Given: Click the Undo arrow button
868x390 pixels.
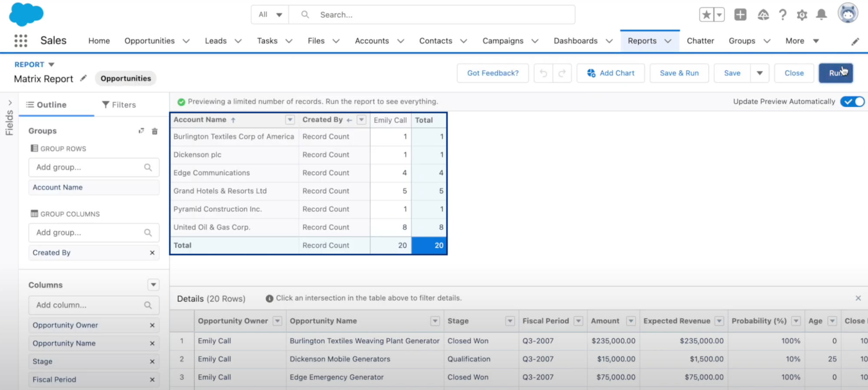Looking at the screenshot, I should [x=543, y=73].
